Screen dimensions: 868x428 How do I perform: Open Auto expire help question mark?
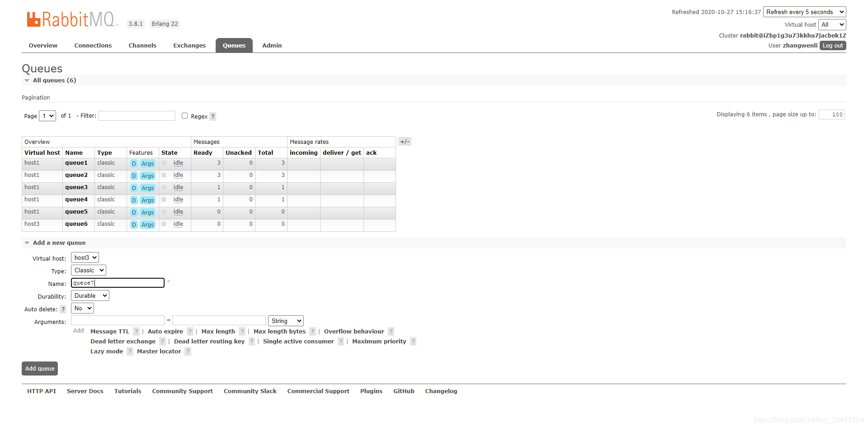pos(190,332)
